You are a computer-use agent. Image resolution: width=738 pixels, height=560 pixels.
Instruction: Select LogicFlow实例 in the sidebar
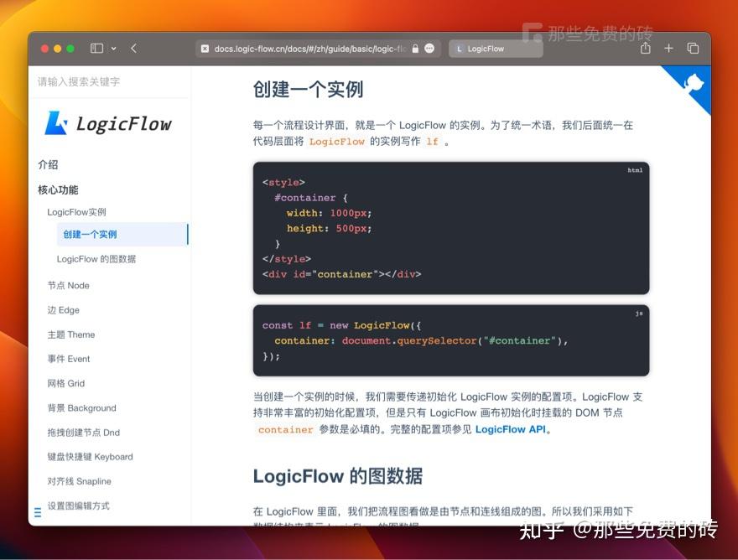click(76, 212)
